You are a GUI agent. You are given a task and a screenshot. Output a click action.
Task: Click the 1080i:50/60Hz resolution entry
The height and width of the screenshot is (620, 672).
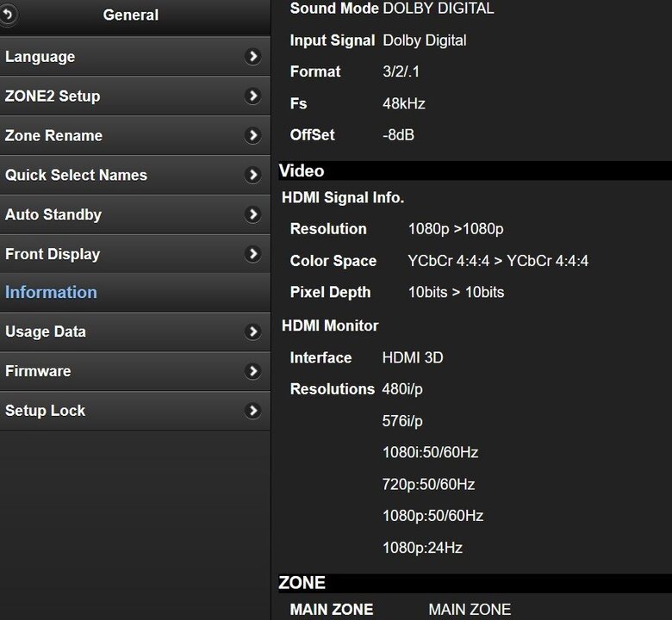[430, 452]
